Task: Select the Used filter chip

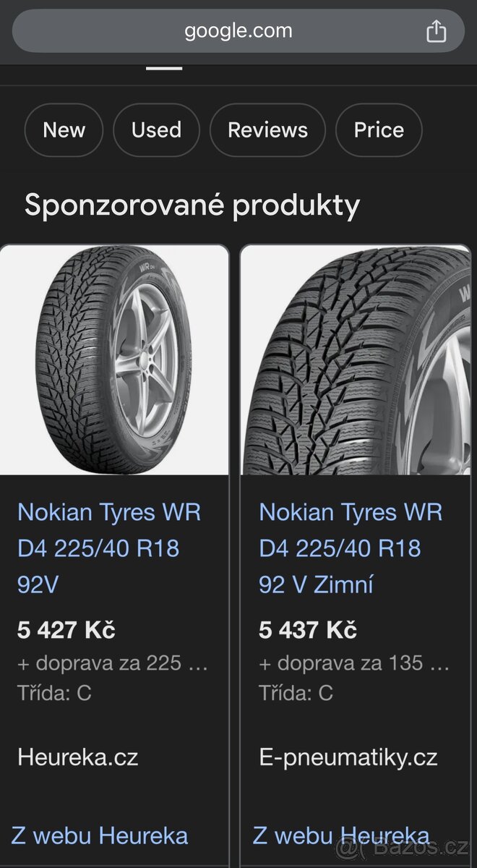Action: coord(156,130)
